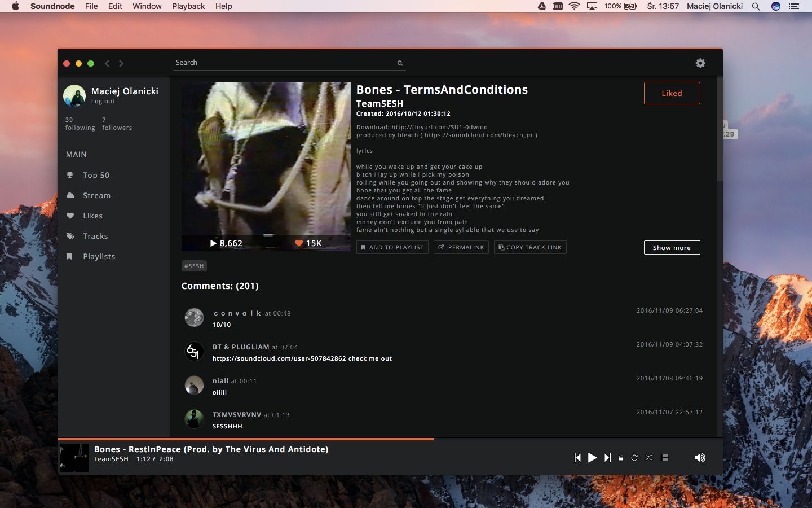Click the Log out link
The image size is (812, 508).
point(103,102)
